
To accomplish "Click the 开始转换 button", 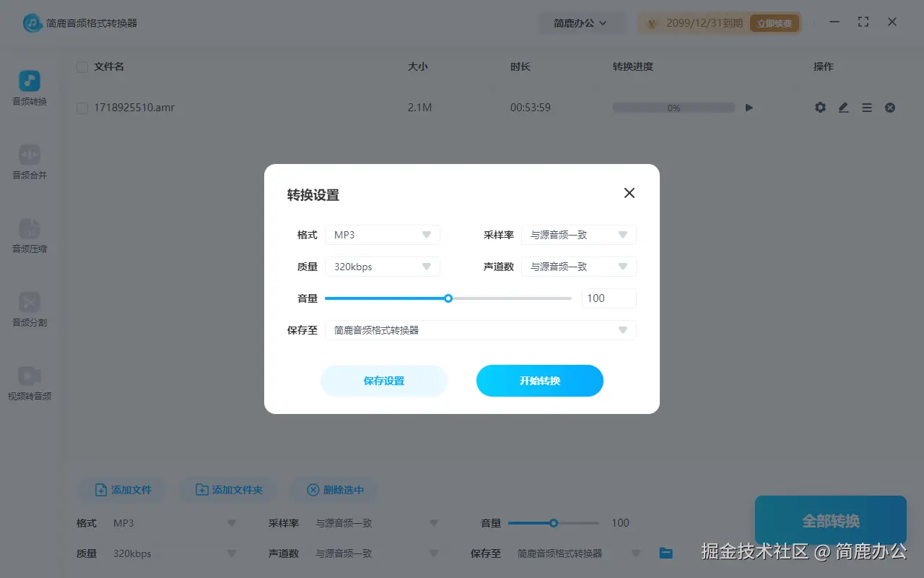I will coord(540,381).
